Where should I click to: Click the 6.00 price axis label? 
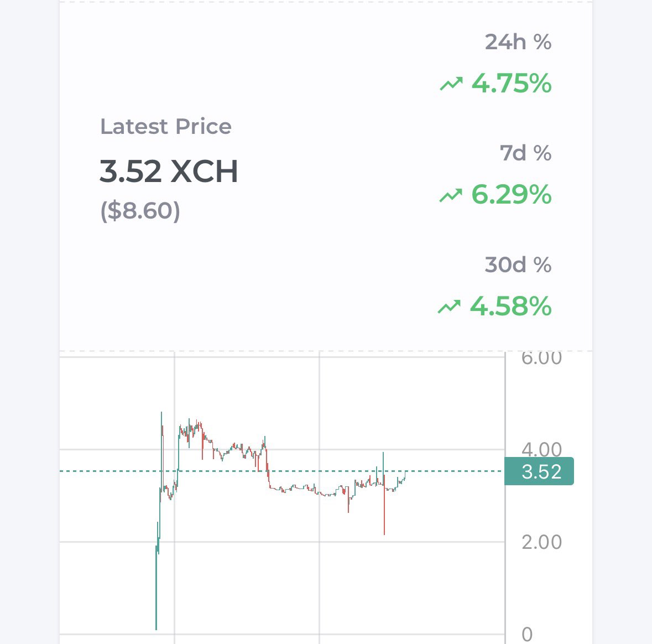point(541,359)
